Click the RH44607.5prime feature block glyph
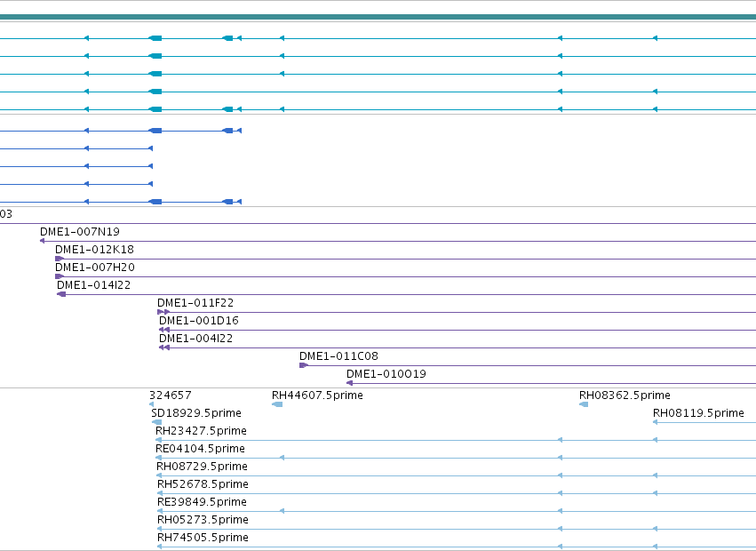 [x=277, y=404]
